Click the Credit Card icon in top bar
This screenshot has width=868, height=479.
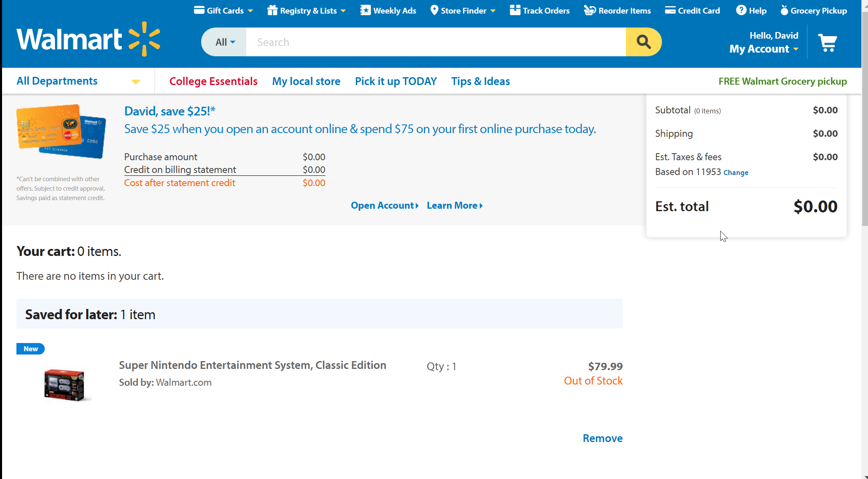670,10
